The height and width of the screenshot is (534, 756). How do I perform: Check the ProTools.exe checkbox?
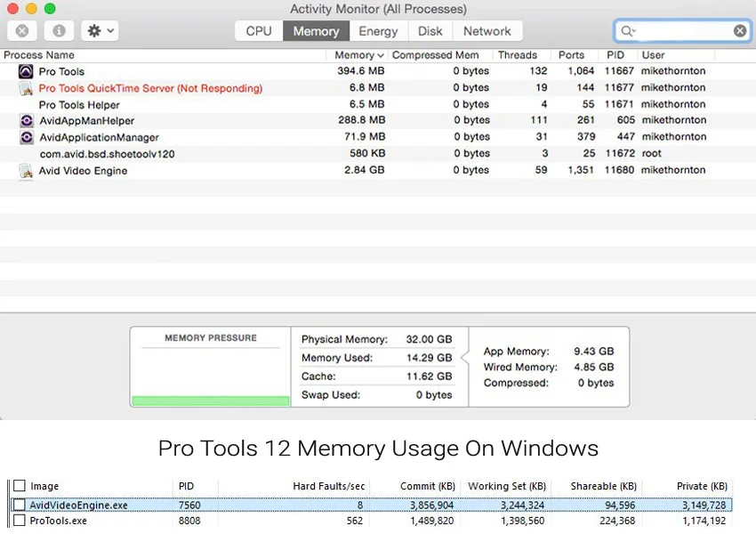point(20,520)
